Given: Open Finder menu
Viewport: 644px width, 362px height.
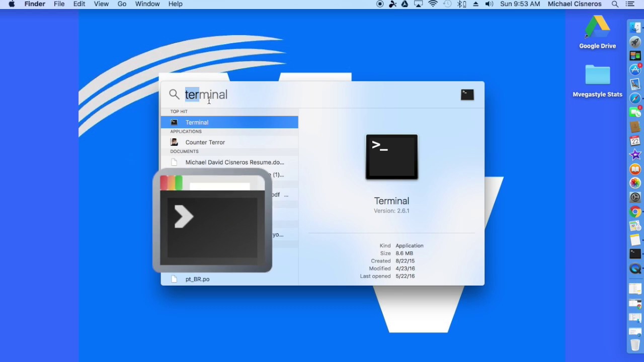Looking at the screenshot, I should (x=35, y=4).
